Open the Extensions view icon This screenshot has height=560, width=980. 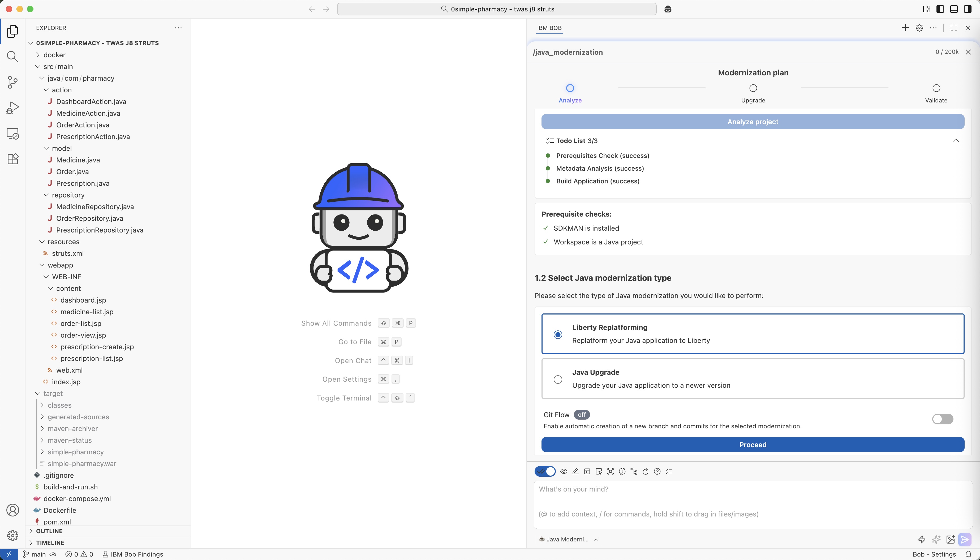point(13,159)
